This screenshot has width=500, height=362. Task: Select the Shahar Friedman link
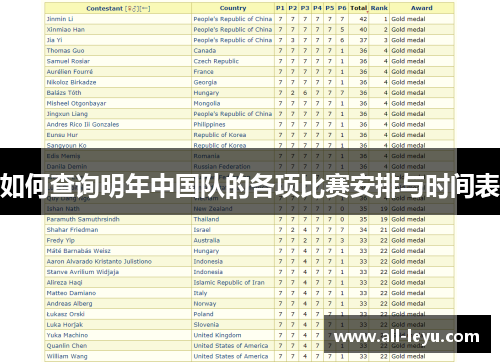[x=72, y=230]
